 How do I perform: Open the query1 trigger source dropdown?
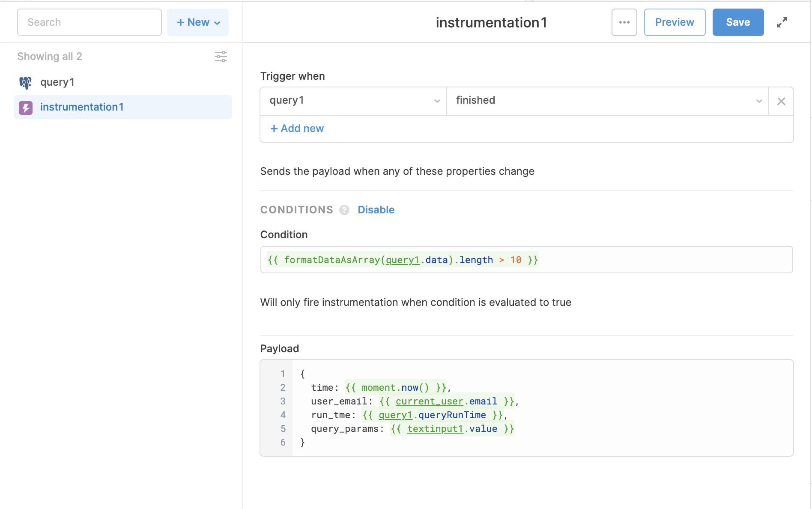(x=353, y=101)
